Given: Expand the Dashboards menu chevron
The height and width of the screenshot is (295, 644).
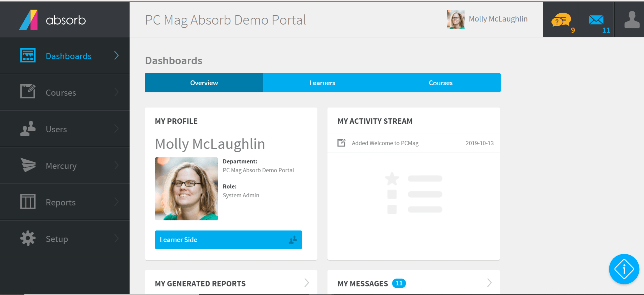Looking at the screenshot, I should (x=116, y=56).
